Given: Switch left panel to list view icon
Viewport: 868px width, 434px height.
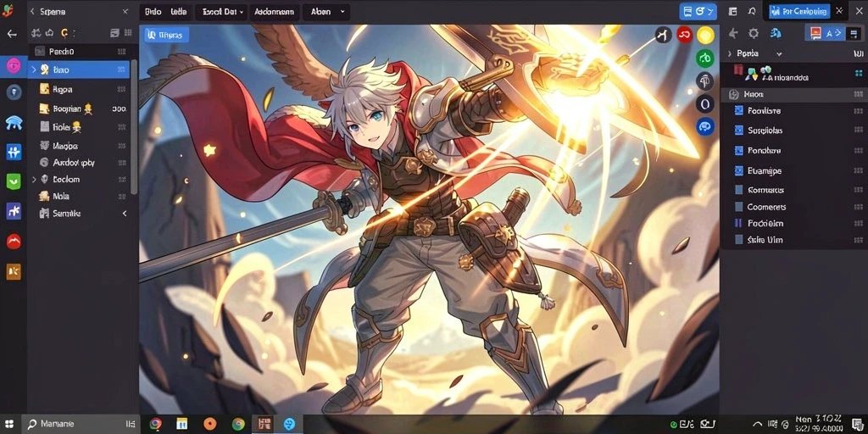Looking at the screenshot, I should [114, 33].
